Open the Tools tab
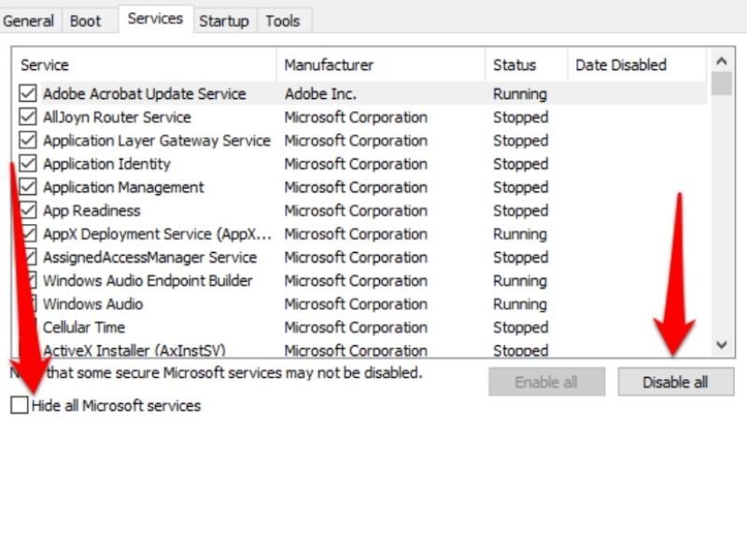 [283, 21]
